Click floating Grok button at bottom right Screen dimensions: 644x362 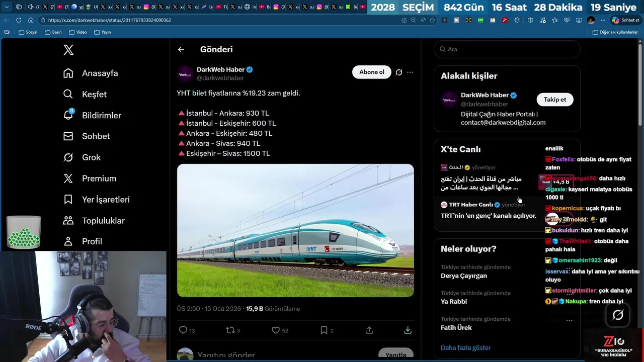pyautogui.click(x=618, y=315)
